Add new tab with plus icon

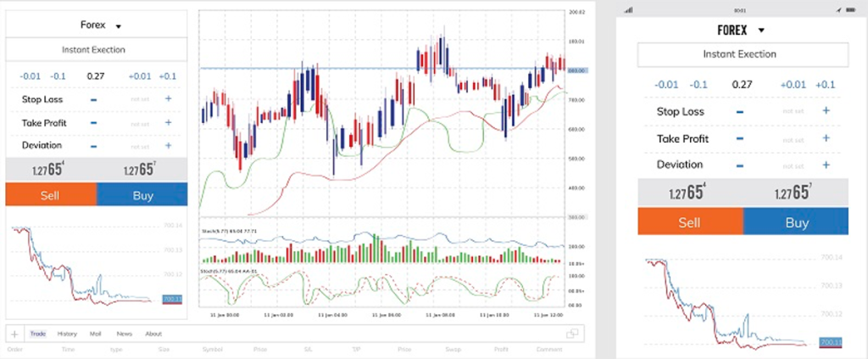tap(14, 334)
